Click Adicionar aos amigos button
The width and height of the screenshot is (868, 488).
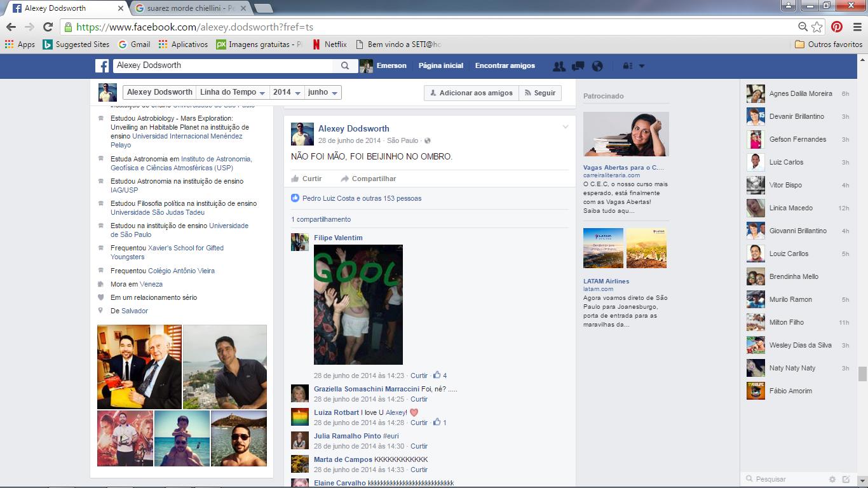[471, 93]
